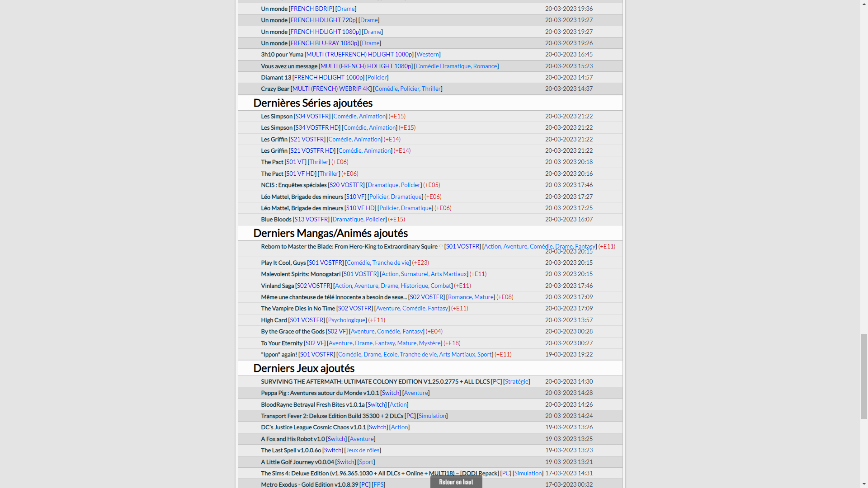Viewport: 868px width, 488px height.
Task: Open Surviving the Aftermath Ultimate Colony Edition
Action: [x=375, y=381]
